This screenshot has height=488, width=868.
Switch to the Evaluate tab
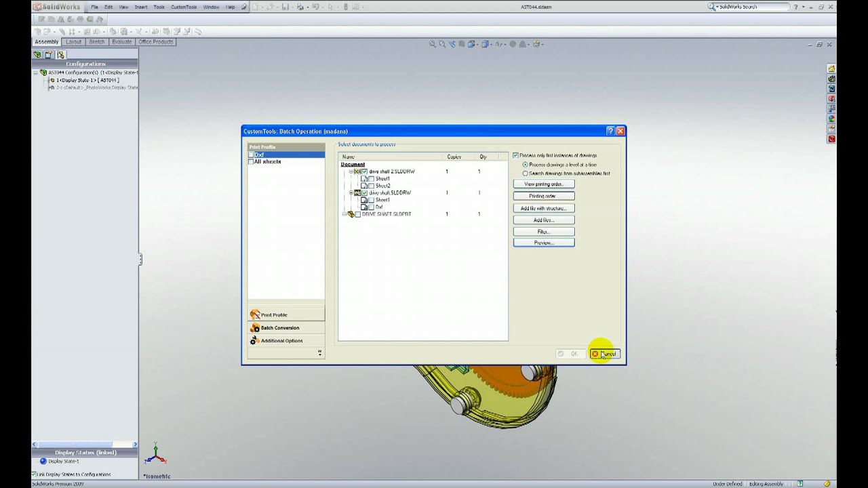click(122, 42)
